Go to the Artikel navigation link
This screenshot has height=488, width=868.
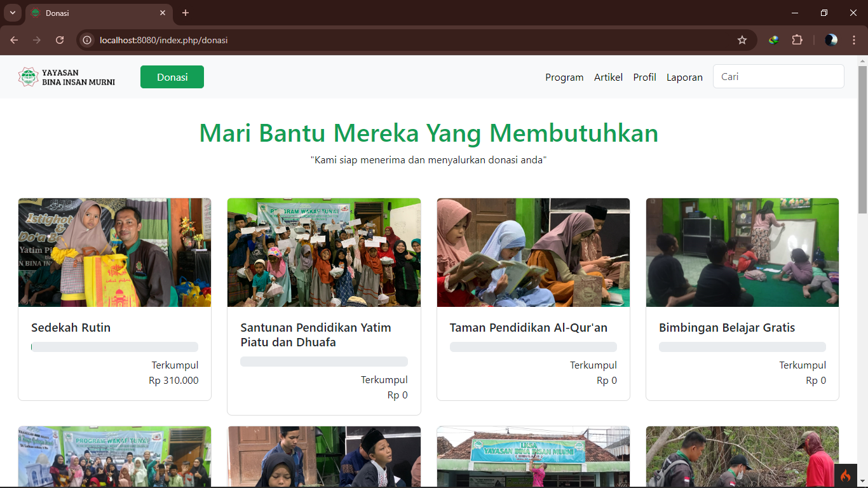608,78
